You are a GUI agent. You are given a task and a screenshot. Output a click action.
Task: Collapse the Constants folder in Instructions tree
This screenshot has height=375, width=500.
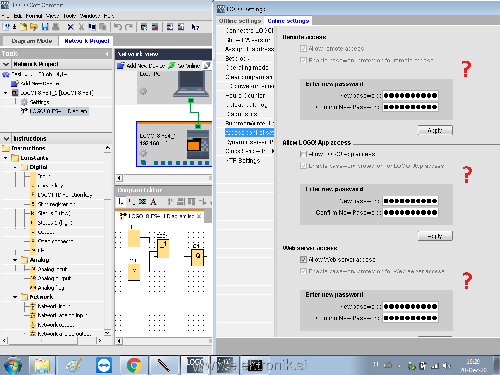pos(5,158)
